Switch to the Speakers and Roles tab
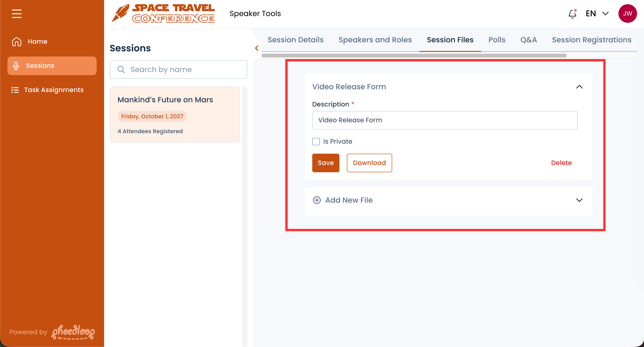 click(x=375, y=40)
